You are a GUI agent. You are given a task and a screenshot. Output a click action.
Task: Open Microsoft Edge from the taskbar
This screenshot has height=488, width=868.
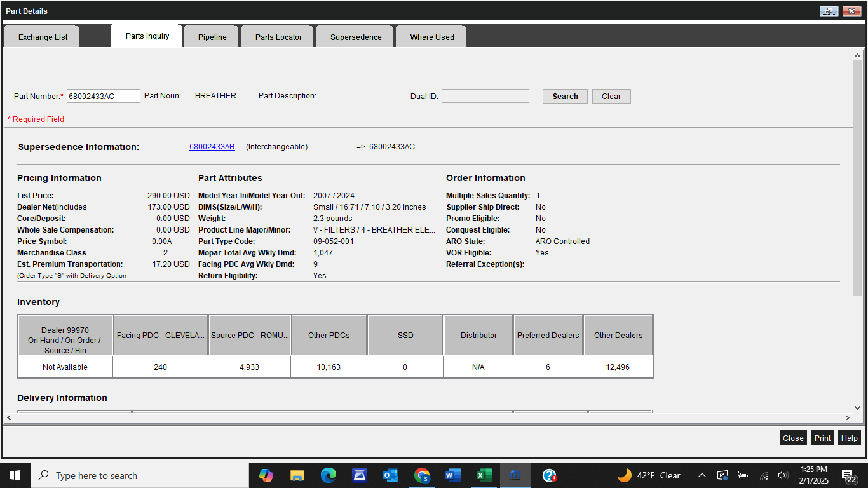tap(329, 475)
